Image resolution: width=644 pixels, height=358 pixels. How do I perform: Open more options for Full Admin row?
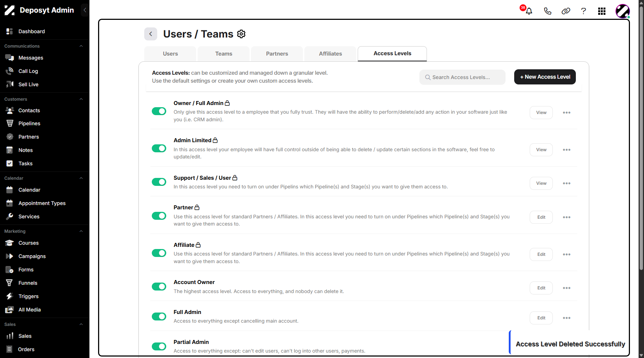(x=566, y=318)
